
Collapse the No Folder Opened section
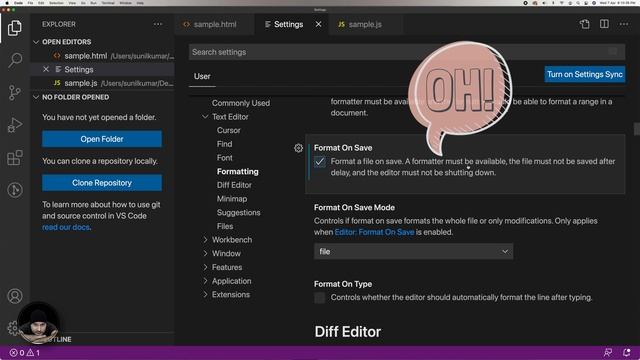(36, 97)
